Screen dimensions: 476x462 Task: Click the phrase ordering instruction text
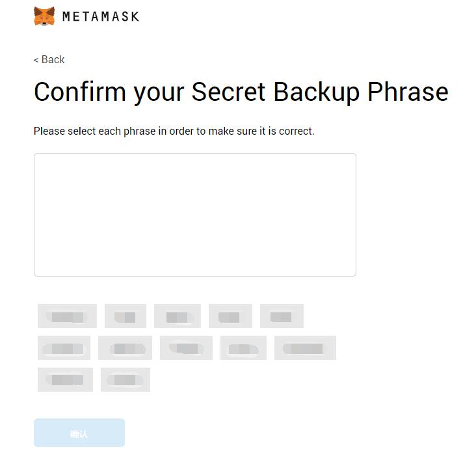coord(174,131)
